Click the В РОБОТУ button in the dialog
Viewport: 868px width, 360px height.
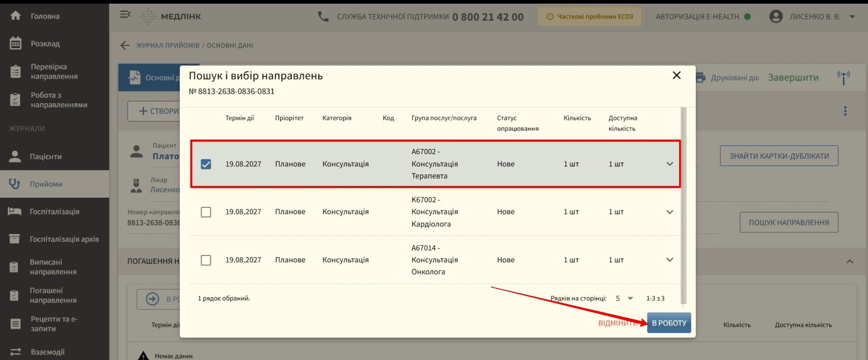(x=669, y=323)
